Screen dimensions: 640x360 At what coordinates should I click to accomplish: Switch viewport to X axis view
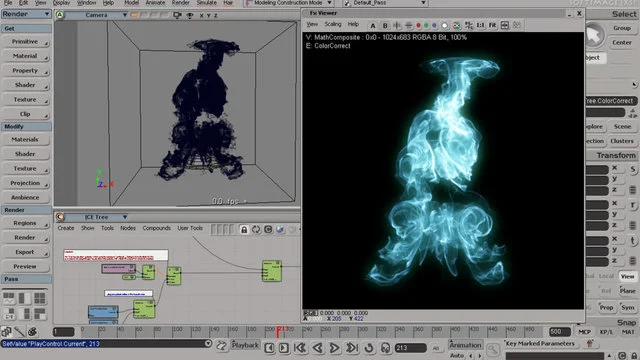pyautogui.click(x=201, y=16)
